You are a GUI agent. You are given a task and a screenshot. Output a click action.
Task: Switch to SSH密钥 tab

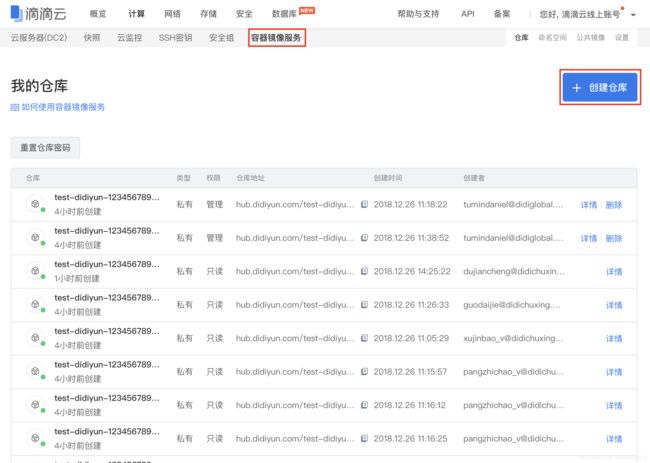point(175,38)
